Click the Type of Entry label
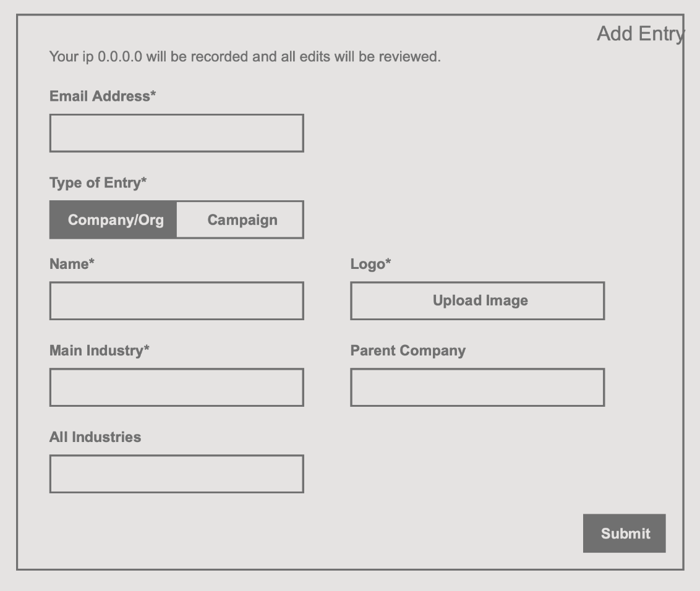Image resolution: width=700 pixels, height=591 pixels. (x=98, y=183)
